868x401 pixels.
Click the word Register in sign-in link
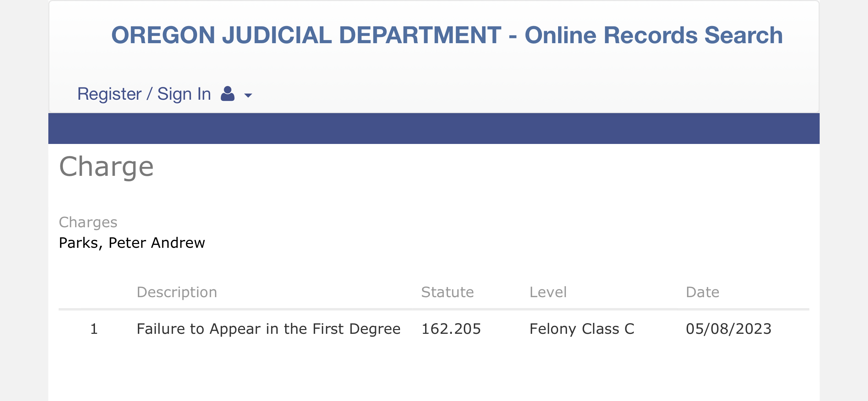pyautogui.click(x=109, y=94)
